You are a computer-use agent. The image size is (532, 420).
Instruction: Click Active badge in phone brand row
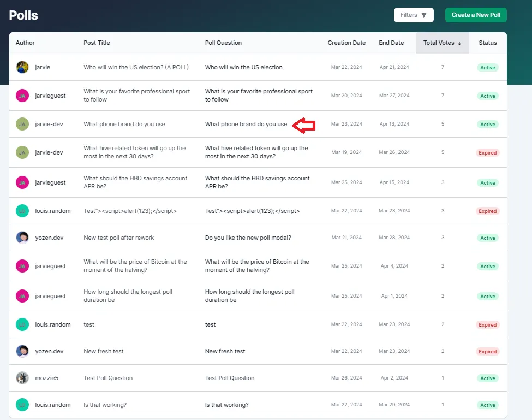coord(488,125)
